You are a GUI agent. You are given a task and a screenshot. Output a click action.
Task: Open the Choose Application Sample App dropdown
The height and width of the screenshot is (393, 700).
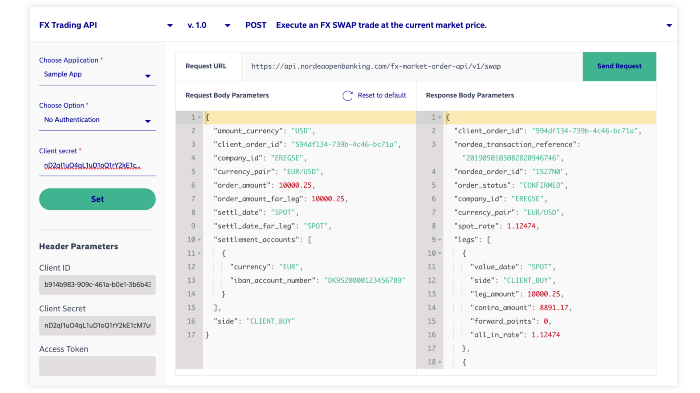pyautogui.click(x=97, y=75)
